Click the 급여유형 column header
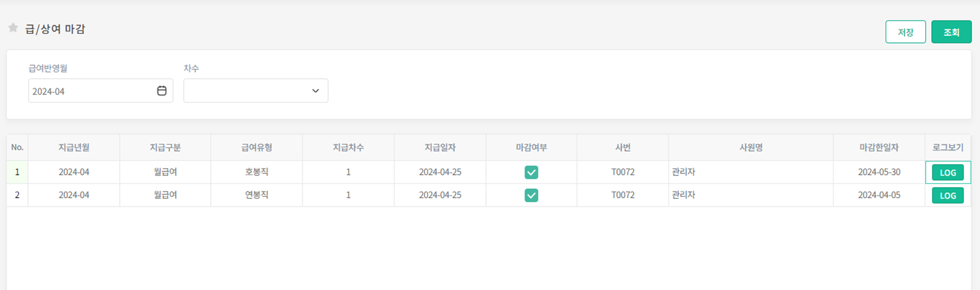This screenshot has height=290, width=980. (256, 148)
